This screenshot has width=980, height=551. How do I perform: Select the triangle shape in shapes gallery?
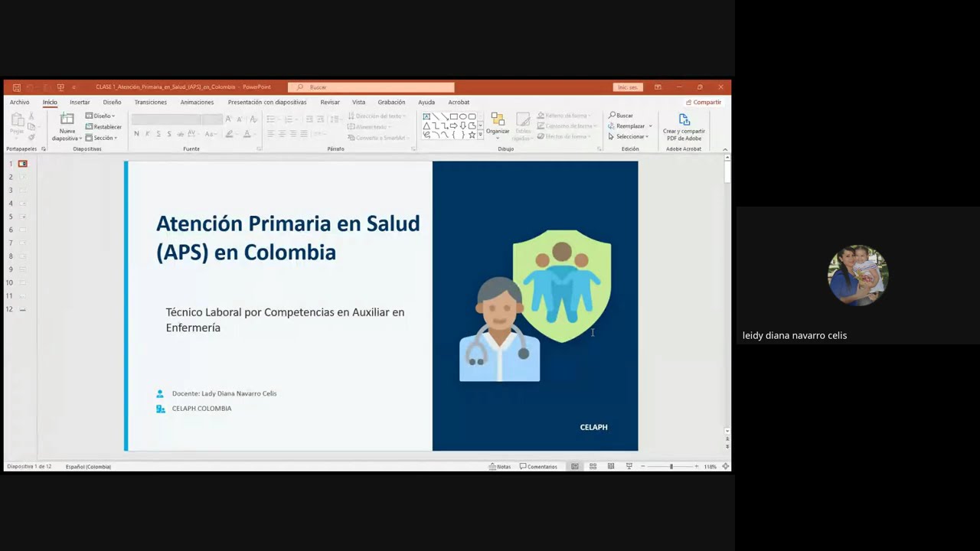[x=426, y=126]
